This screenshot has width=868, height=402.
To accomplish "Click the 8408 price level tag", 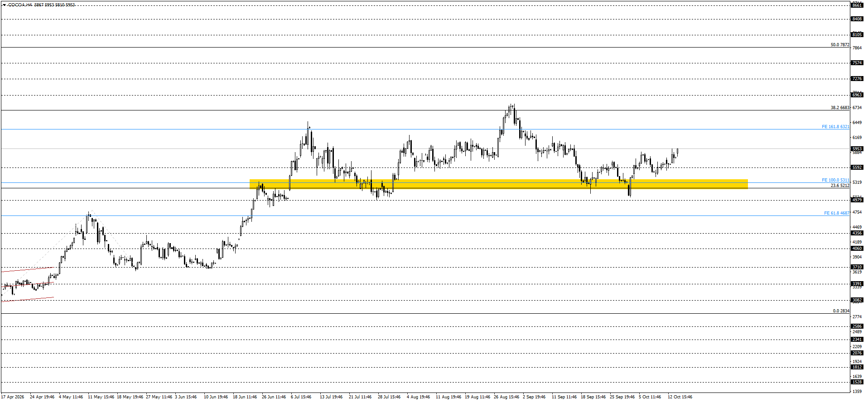I will [857, 19].
